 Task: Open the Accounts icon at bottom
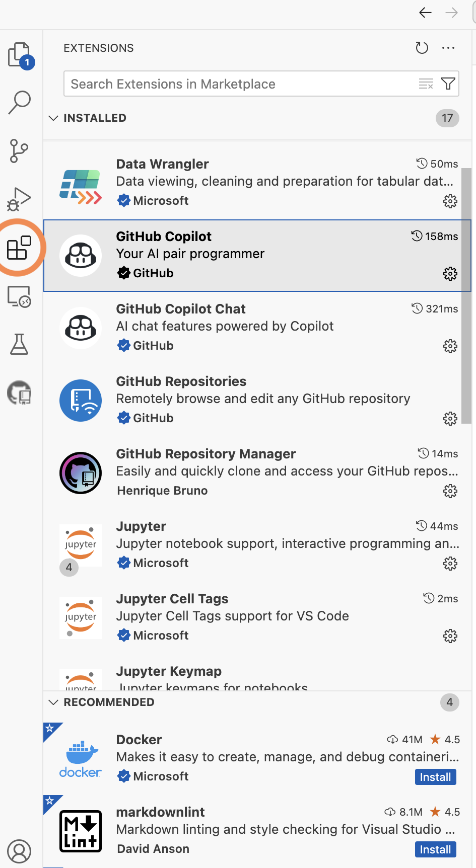tap(19, 851)
